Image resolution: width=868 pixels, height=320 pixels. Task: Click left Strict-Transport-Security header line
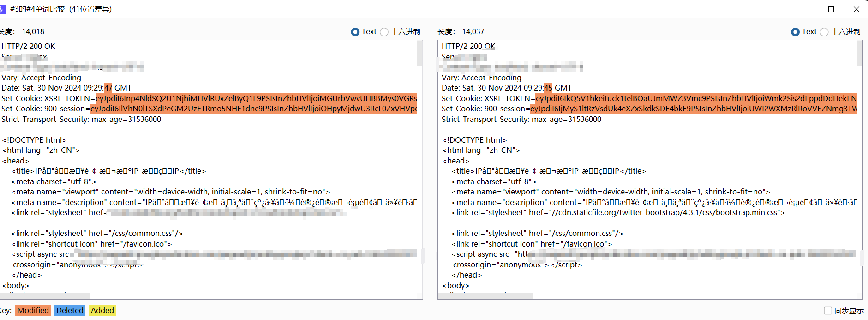(81, 119)
